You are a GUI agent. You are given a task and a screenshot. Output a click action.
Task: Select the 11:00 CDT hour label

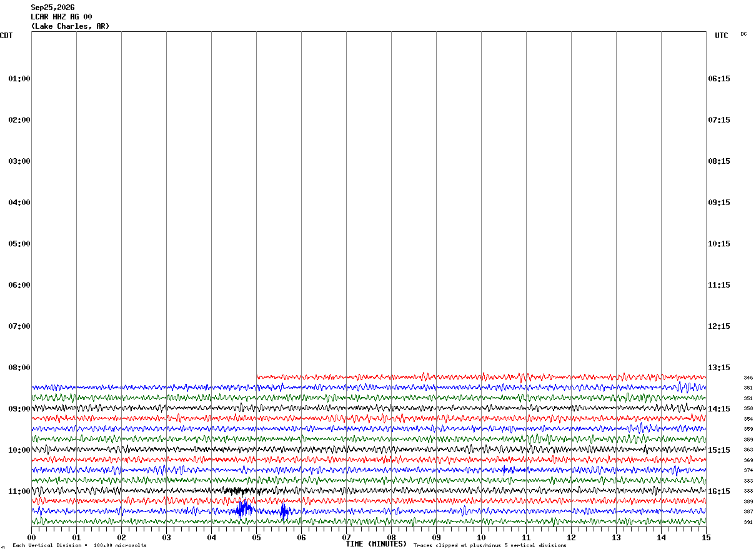pyautogui.click(x=19, y=491)
